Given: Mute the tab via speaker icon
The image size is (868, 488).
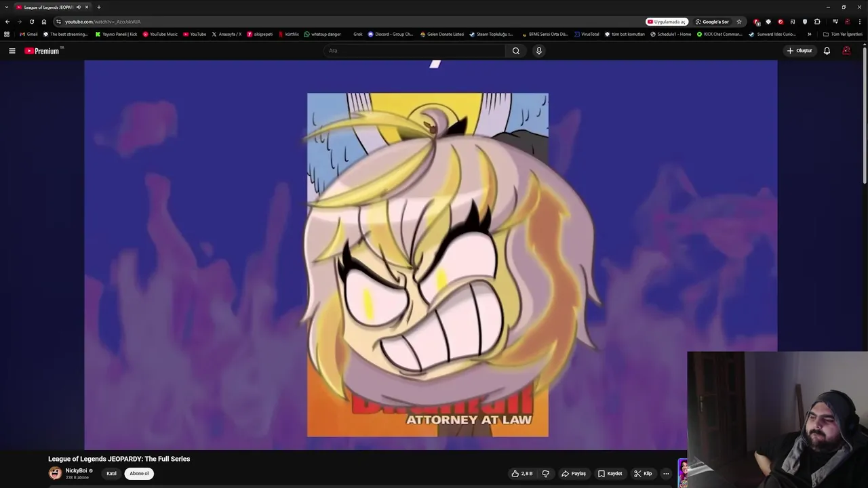Looking at the screenshot, I should [79, 7].
